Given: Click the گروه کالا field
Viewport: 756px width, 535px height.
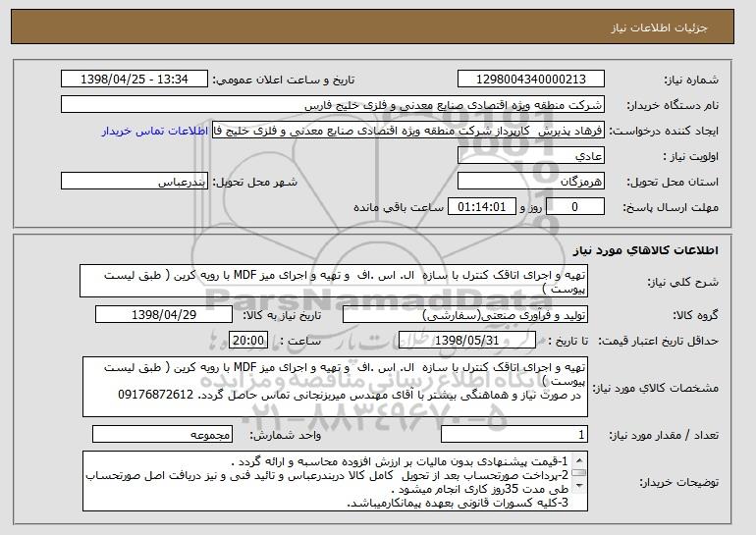Looking at the screenshot, I should [x=465, y=315].
